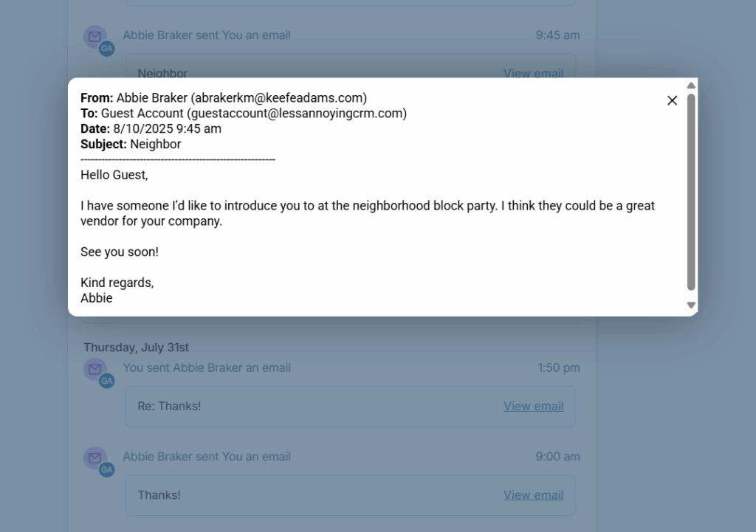756x532 pixels.
Task: Open View email link for Re: Thanks!
Action: tap(533, 406)
